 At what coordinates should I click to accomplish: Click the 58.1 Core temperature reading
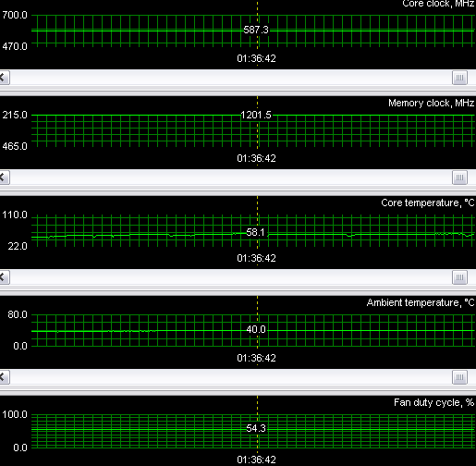point(255,232)
